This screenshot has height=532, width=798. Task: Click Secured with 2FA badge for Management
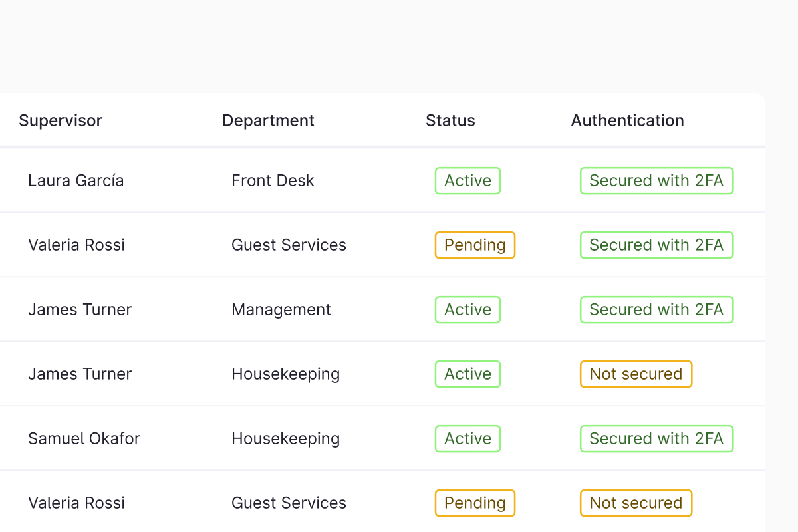pyautogui.click(x=656, y=309)
